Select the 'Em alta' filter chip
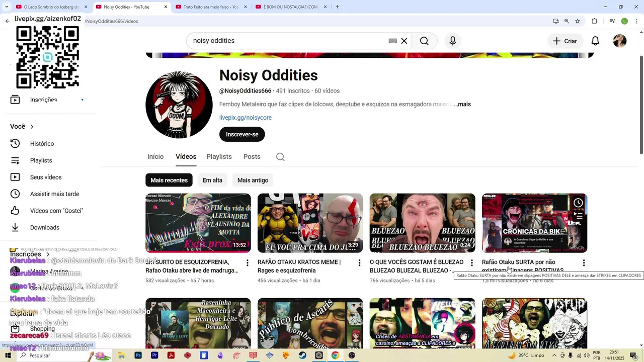This screenshot has width=644, height=362. point(212,180)
